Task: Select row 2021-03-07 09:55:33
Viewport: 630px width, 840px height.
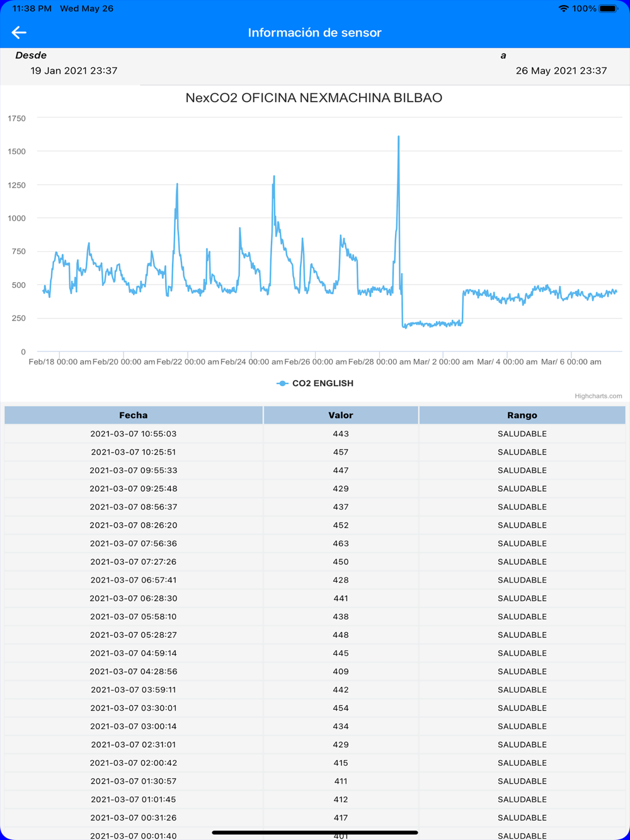Action: pyautogui.click(x=315, y=470)
